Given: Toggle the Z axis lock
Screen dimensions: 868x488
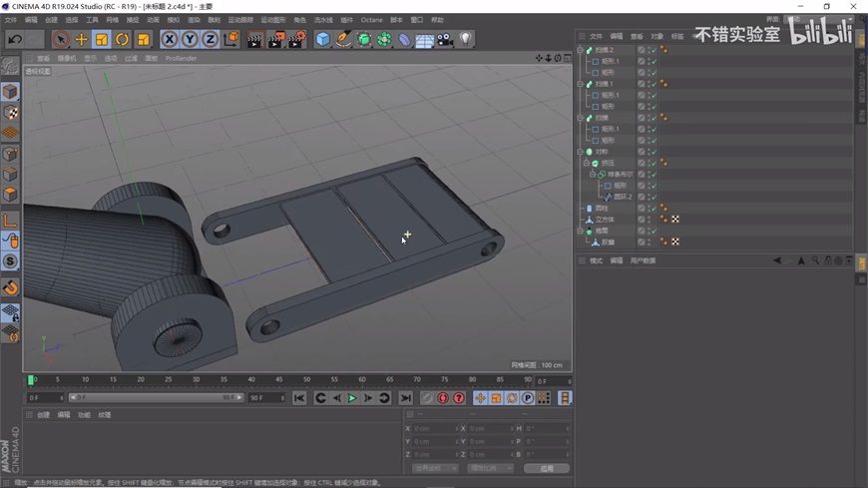Looking at the screenshot, I should pos(210,40).
